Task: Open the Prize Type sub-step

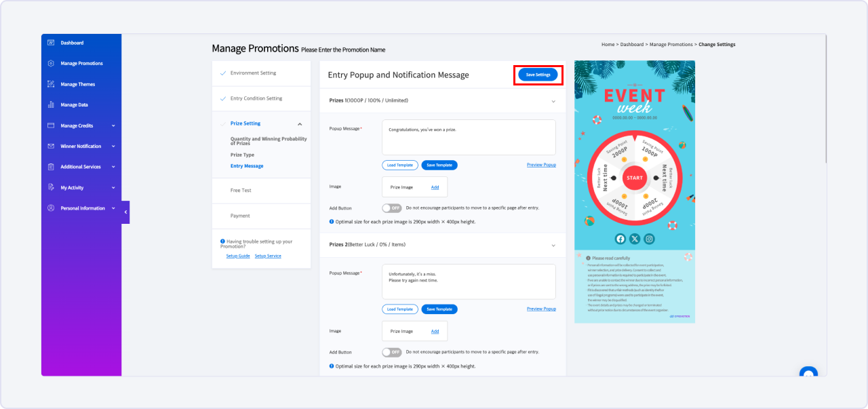Action: [x=242, y=155]
